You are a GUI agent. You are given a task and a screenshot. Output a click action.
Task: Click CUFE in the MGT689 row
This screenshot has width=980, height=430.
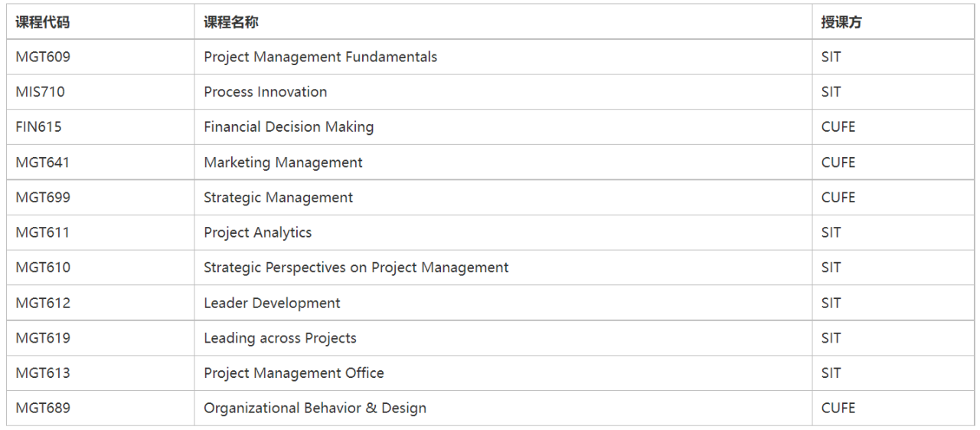838,409
